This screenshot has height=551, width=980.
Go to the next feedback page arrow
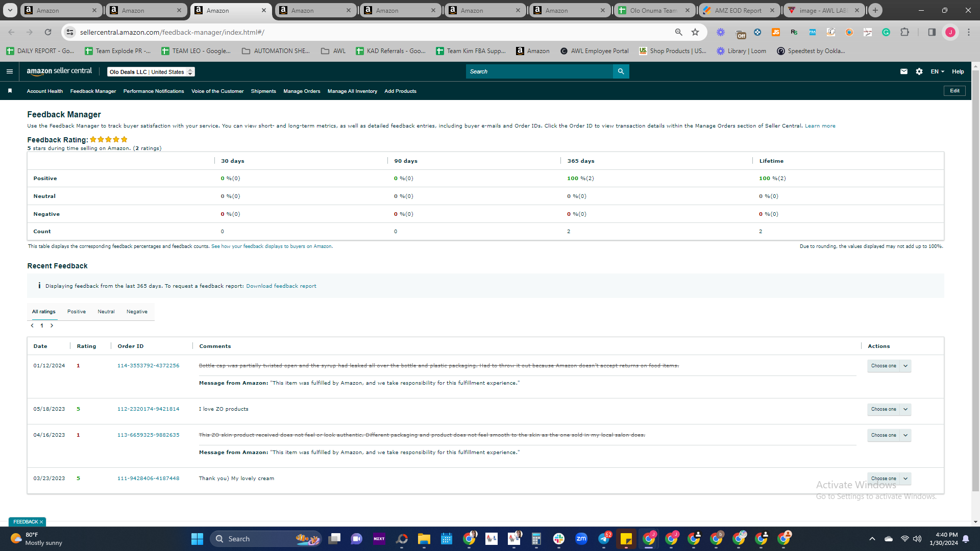tap(52, 325)
